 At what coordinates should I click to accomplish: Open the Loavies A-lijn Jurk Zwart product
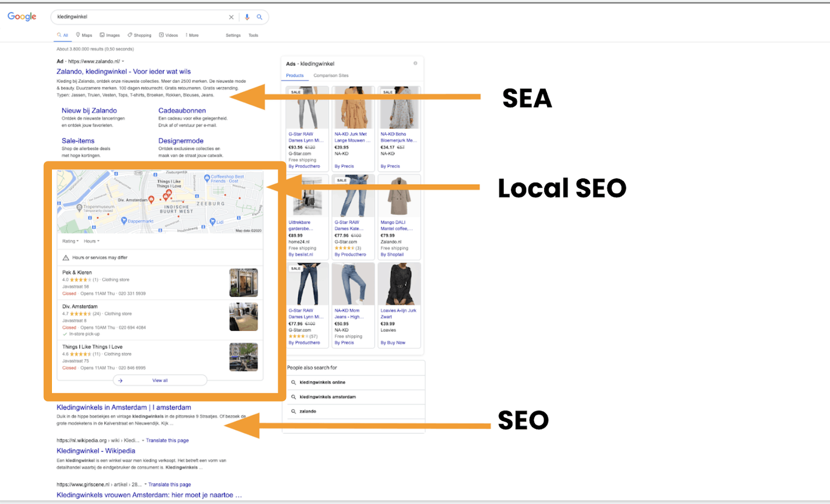[x=398, y=314]
